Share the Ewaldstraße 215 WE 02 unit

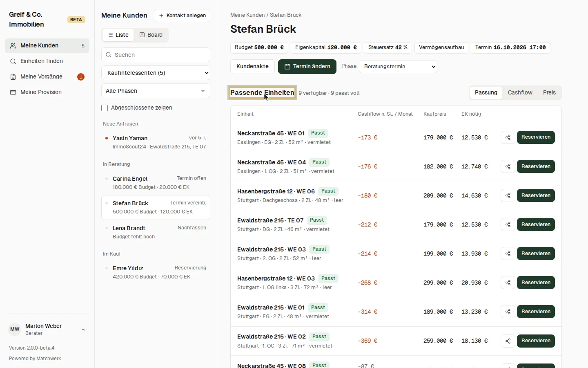(508, 341)
